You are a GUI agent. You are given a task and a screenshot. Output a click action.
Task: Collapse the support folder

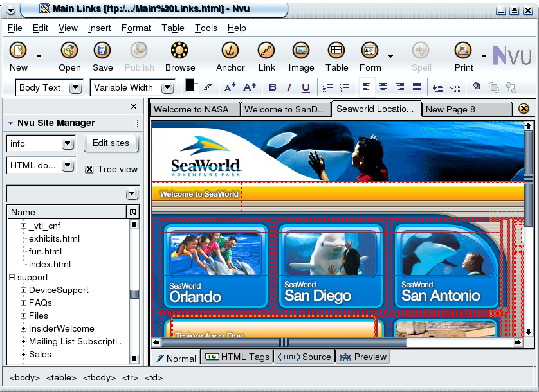pyautogui.click(x=12, y=277)
